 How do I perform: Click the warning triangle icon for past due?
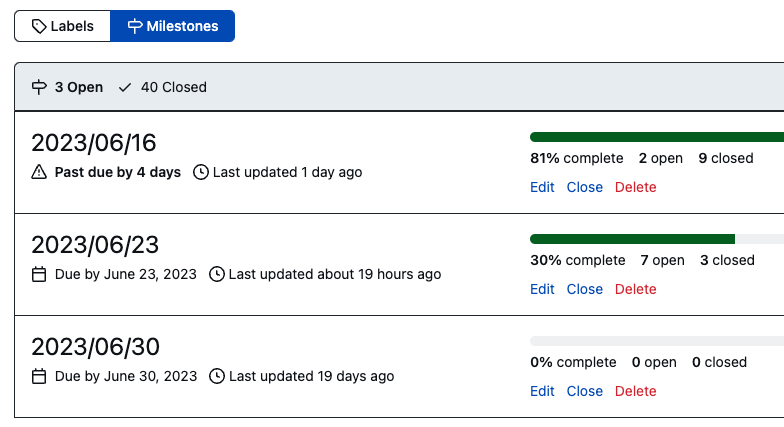pyautogui.click(x=39, y=172)
